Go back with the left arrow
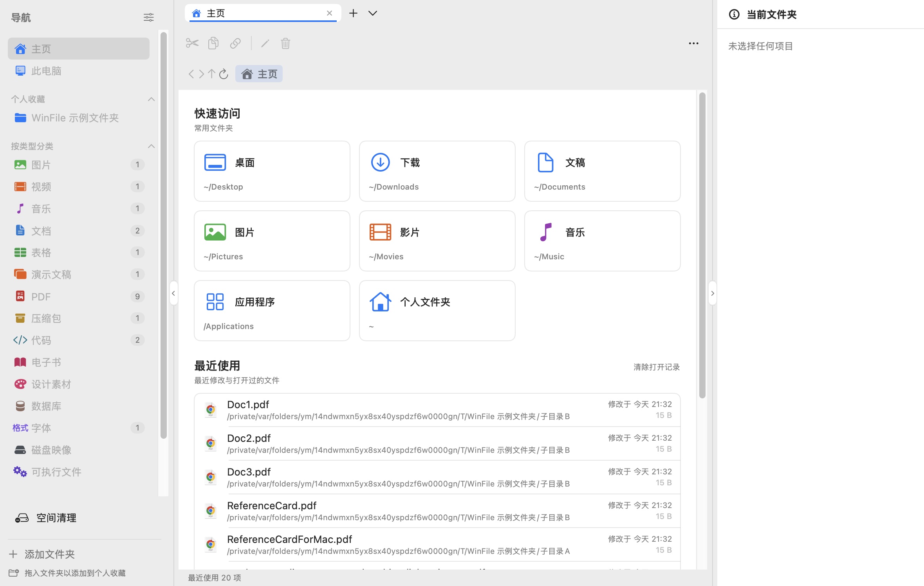Screen dimensions: 924x586 pyautogui.click(x=191, y=74)
